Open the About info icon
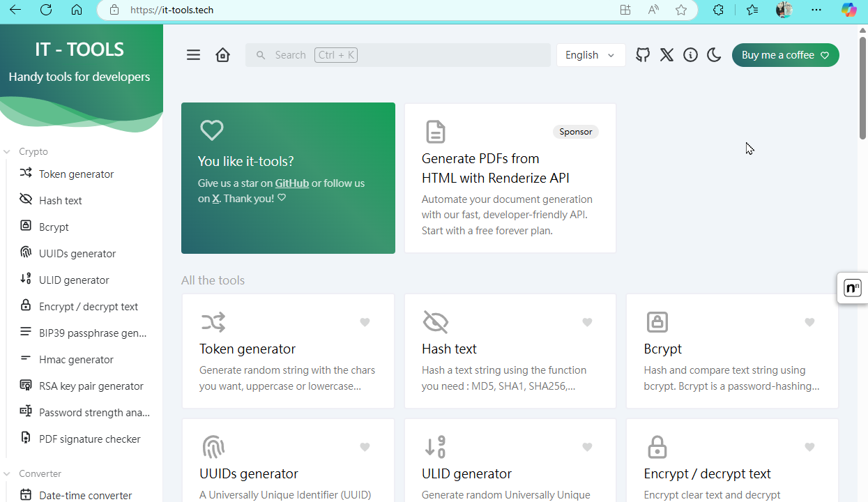Image resolution: width=868 pixels, height=502 pixels. [690, 55]
